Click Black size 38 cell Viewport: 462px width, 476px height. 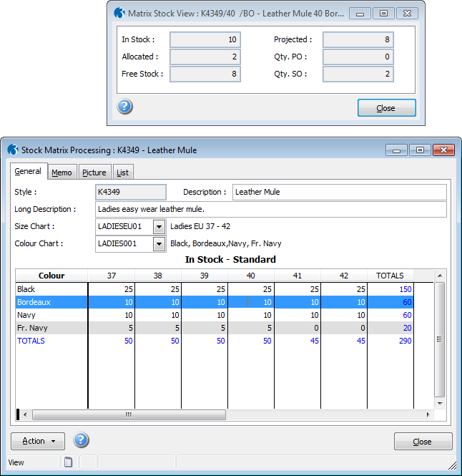point(158,289)
